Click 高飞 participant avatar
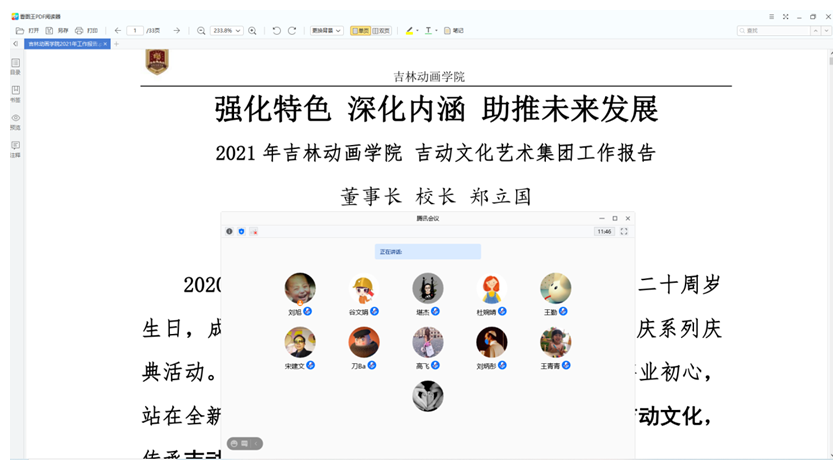 428,342
